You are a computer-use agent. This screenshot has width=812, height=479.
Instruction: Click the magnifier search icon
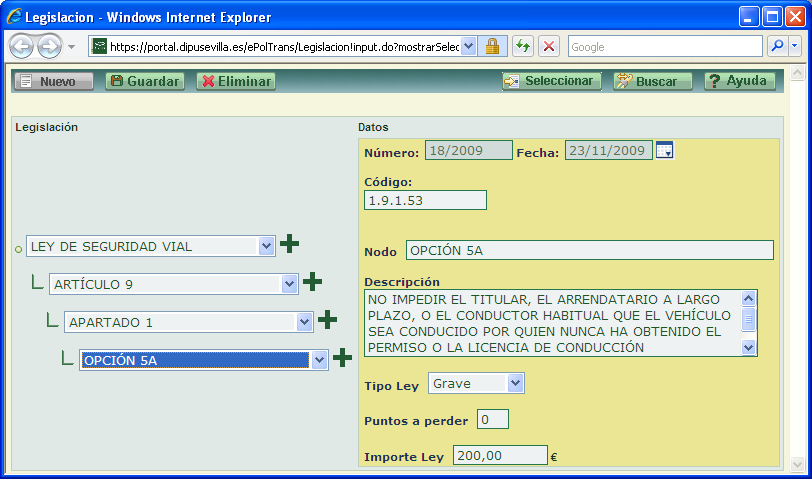click(777, 46)
